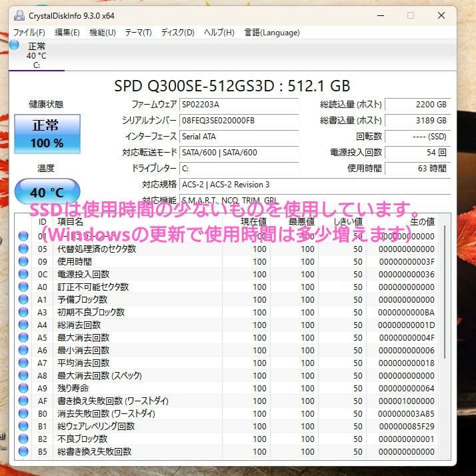Click raw value 000000003A85 for 消去失敗回数
This screenshot has width=476, height=476.
pyautogui.click(x=406, y=413)
